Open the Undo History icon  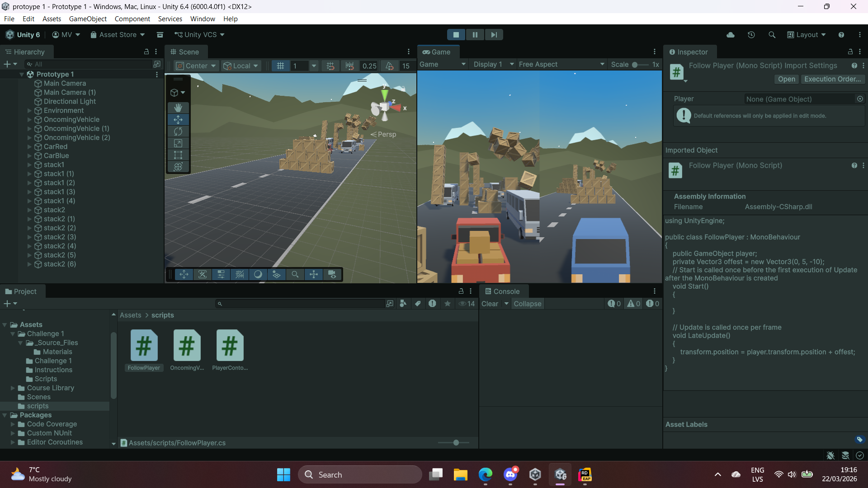pos(751,35)
